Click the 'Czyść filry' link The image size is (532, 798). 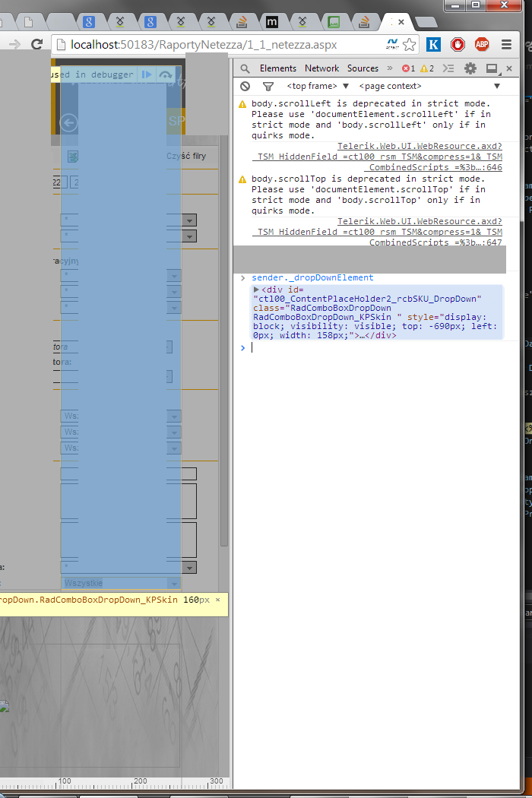pos(186,157)
